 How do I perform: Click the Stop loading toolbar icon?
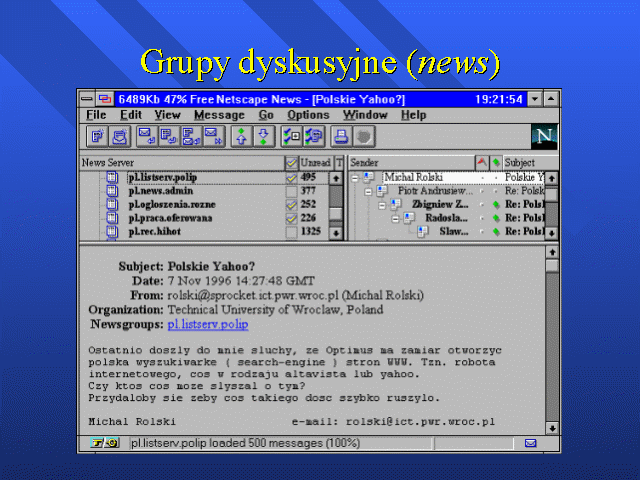tap(364, 136)
